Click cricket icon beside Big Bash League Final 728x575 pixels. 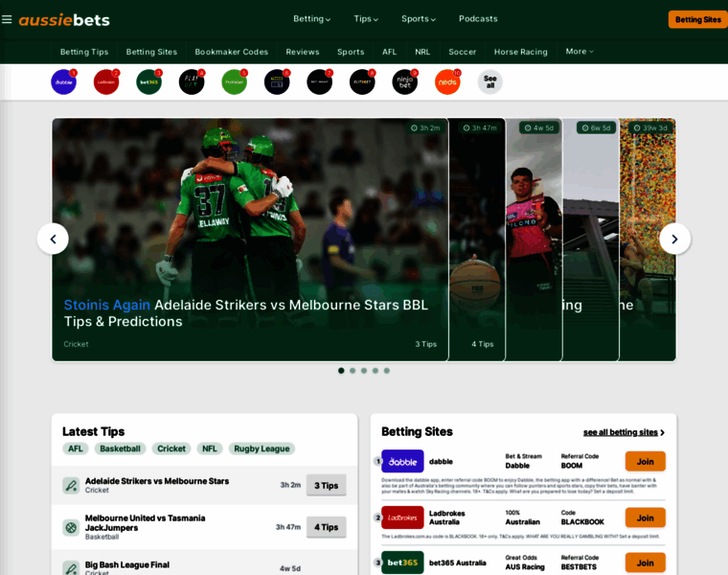click(71, 568)
